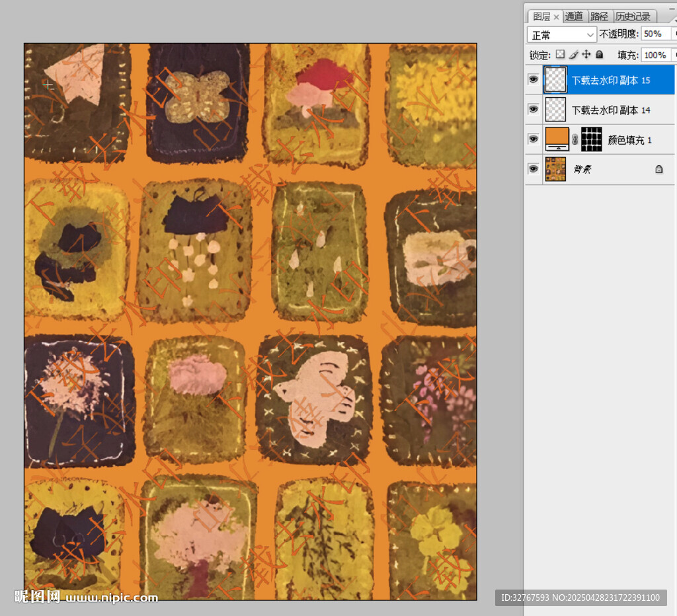Open the 历史记录 tab
This screenshot has height=616, width=677.
pyautogui.click(x=633, y=17)
